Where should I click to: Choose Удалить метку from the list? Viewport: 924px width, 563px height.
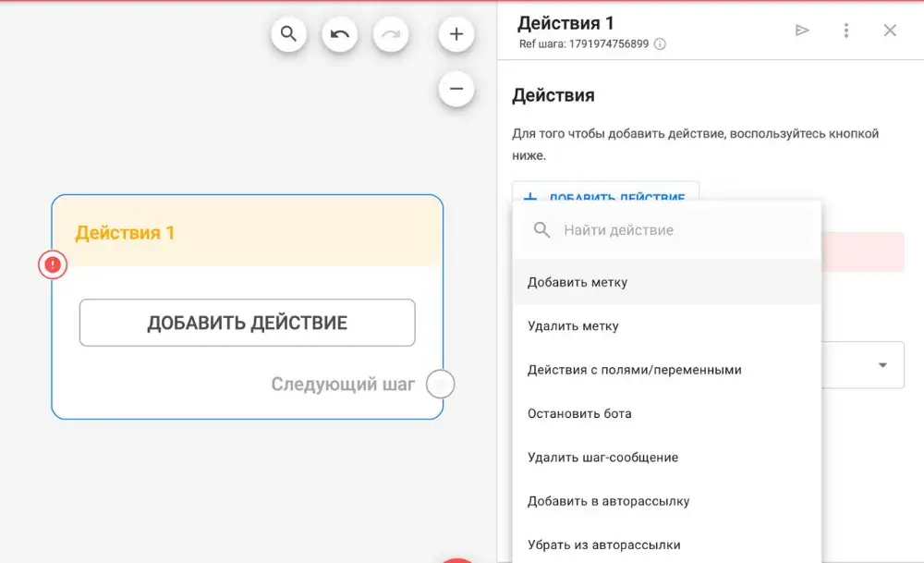tap(666, 326)
